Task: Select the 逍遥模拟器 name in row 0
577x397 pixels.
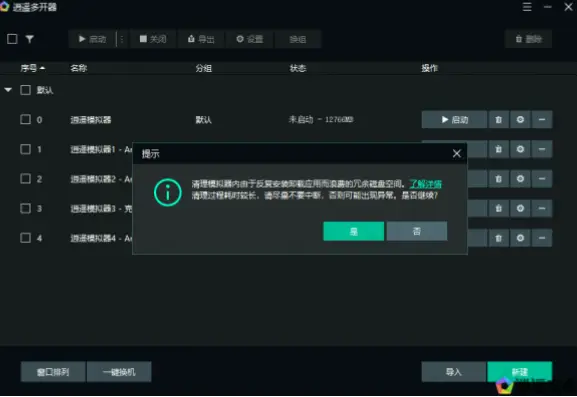Action: (91, 120)
